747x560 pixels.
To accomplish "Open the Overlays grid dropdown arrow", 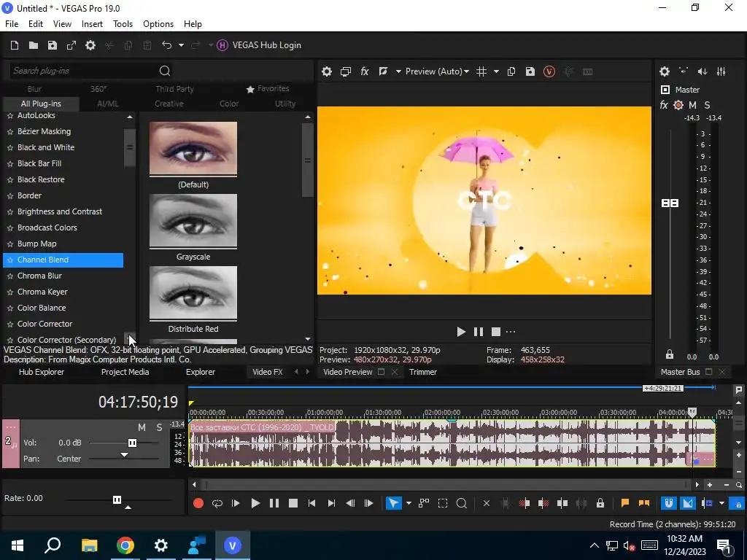I will click(496, 71).
